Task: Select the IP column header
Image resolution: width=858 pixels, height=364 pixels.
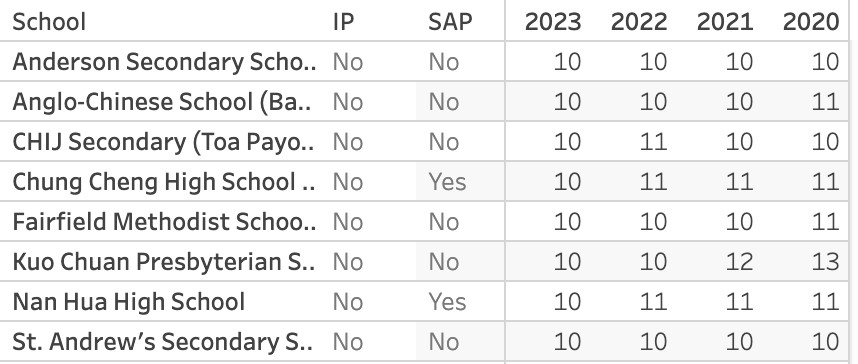Action: click(x=344, y=22)
